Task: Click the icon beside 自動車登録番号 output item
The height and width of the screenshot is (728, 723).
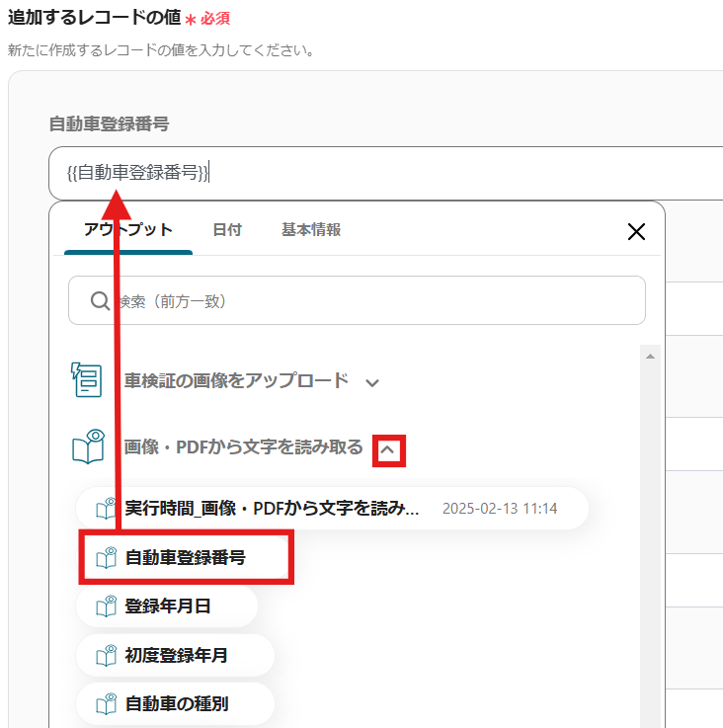Action: (106, 557)
